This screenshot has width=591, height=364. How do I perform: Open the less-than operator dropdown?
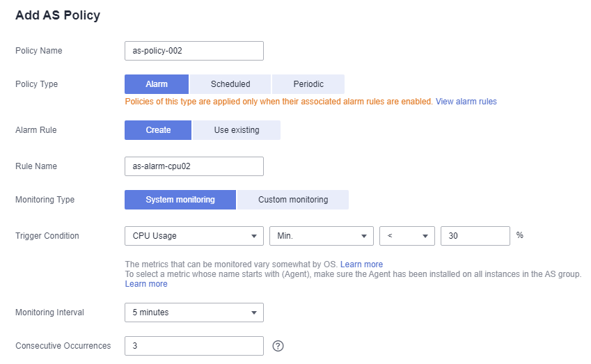(407, 236)
